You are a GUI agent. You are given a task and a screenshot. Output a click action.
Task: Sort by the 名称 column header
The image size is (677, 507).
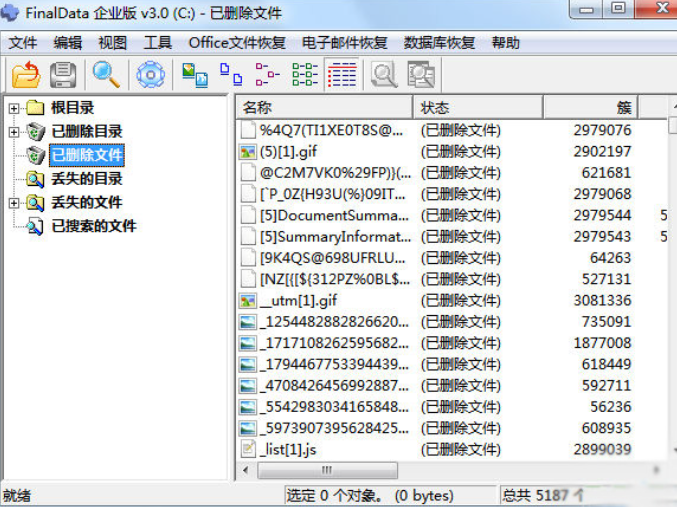(x=324, y=108)
